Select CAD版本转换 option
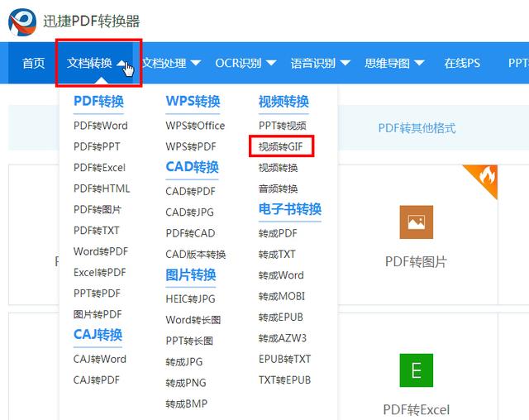 click(x=196, y=254)
